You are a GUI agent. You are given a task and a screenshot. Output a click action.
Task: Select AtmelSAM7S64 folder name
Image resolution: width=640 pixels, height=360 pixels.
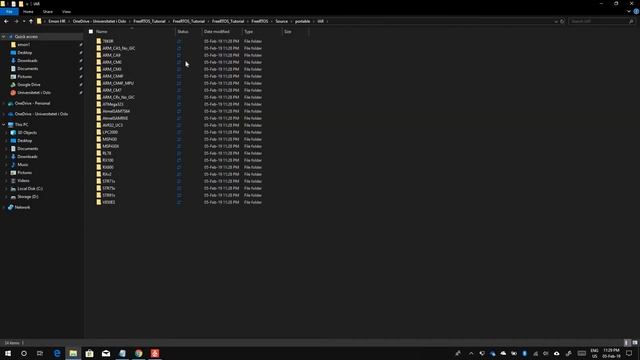(x=116, y=111)
